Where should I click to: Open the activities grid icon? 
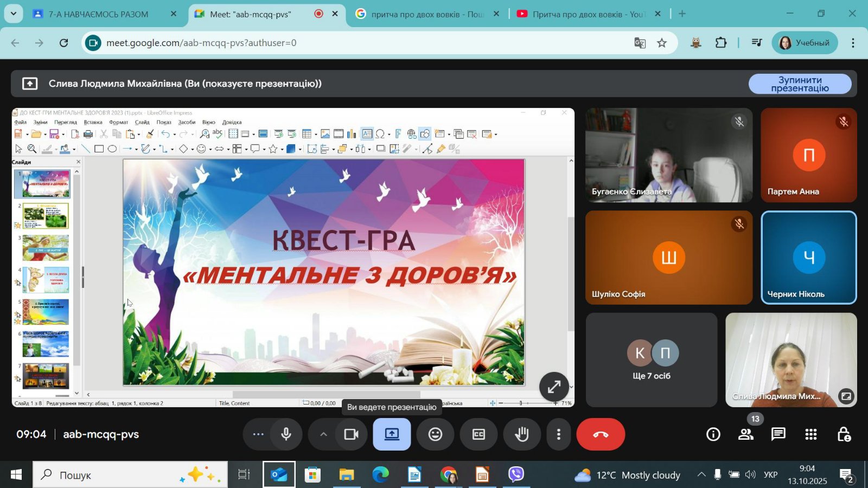tap(811, 434)
